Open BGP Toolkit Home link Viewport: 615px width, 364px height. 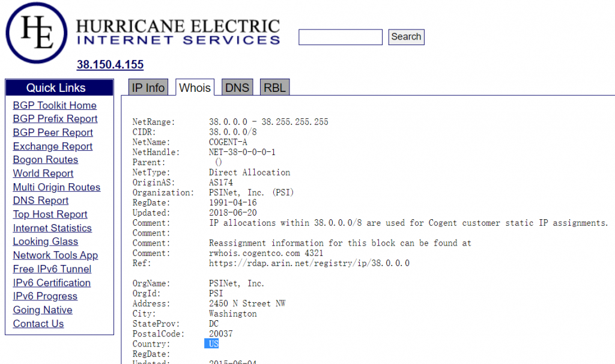coord(55,105)
